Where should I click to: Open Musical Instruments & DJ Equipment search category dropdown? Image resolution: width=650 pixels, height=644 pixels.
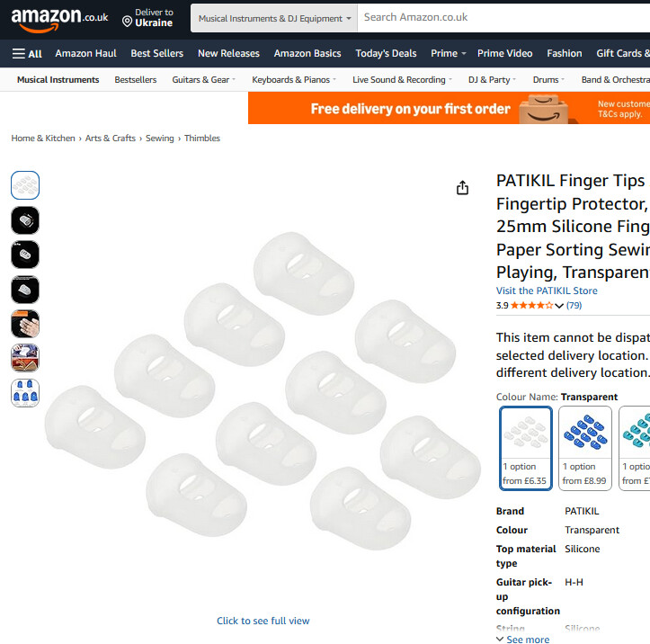click(274, 18)
